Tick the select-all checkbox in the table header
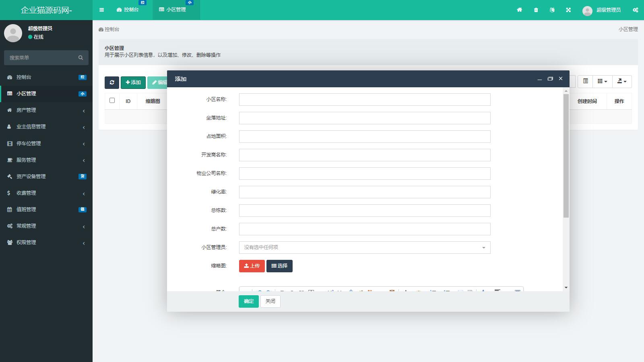The width and height of the screenshot is (644, 362). (112, 101)
